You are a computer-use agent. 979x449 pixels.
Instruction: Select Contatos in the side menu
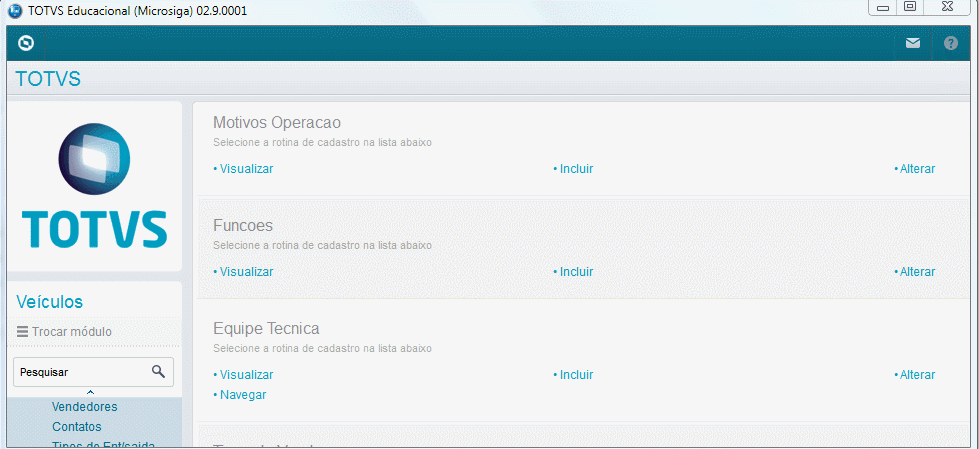click(77, 427)
